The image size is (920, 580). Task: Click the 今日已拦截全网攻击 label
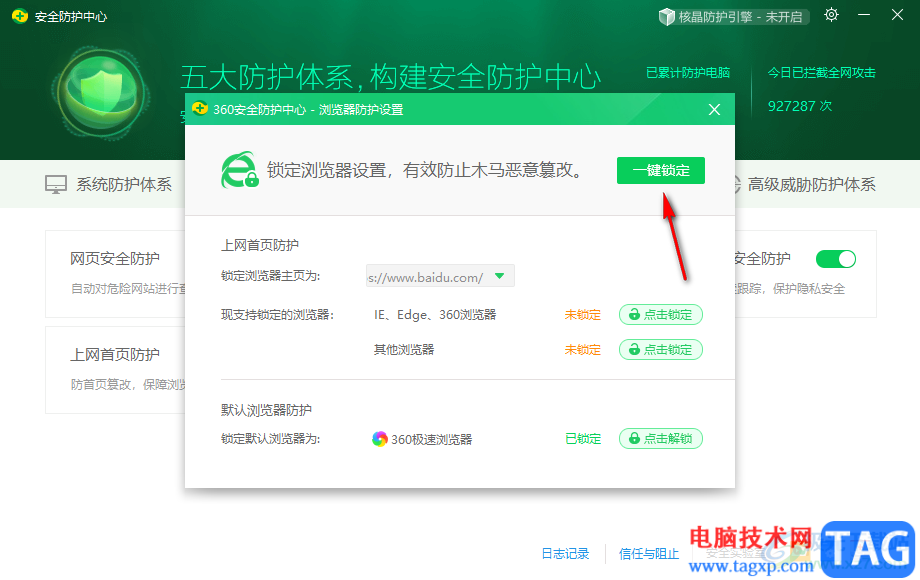[x=821, y=73]
